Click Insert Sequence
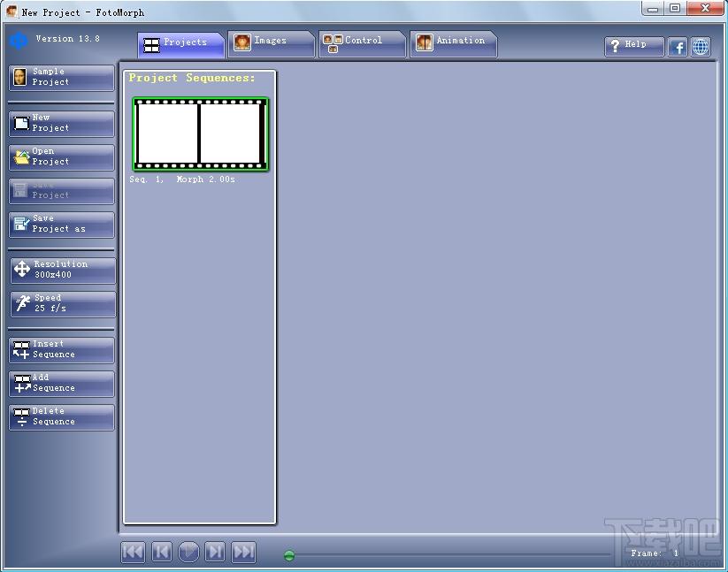This screenshot has height=572, width=728. [x=61, y=350]
